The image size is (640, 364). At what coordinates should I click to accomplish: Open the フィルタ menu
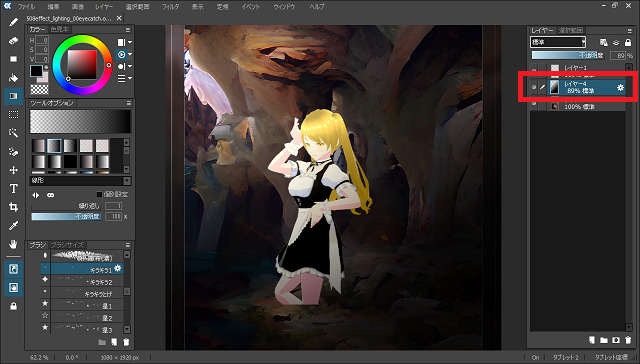[x=170, y=7]
